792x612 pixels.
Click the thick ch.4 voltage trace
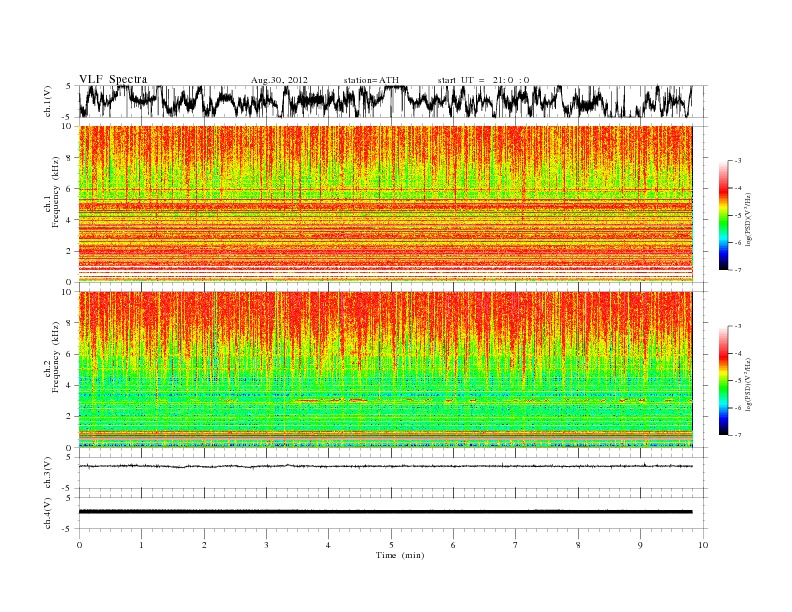pyautogui.click(x=385, y=512)
